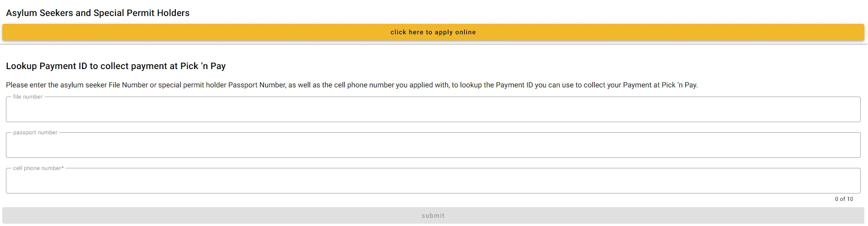868x226 pixels.
Task: Click the Lookup Payment ID section heading
Action: 116,66
